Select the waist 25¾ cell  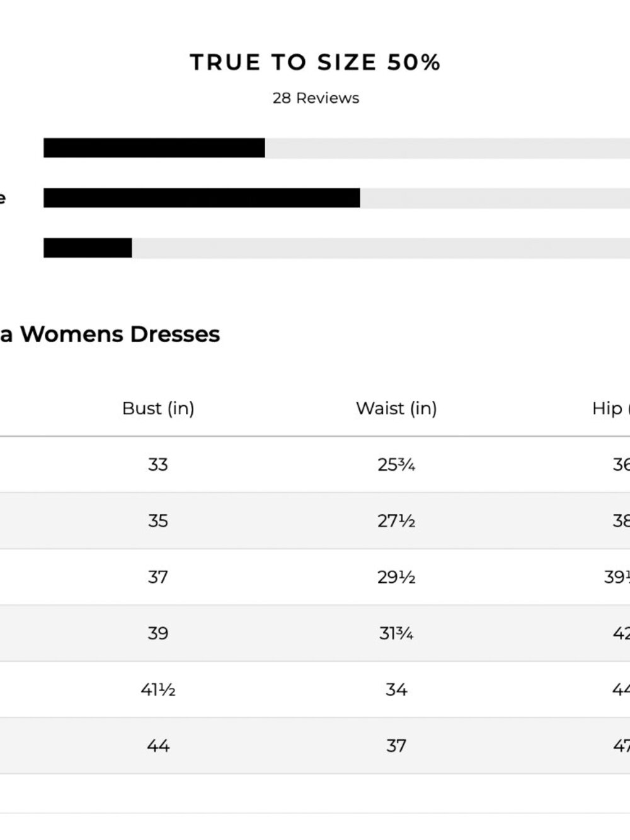point(396,464)
